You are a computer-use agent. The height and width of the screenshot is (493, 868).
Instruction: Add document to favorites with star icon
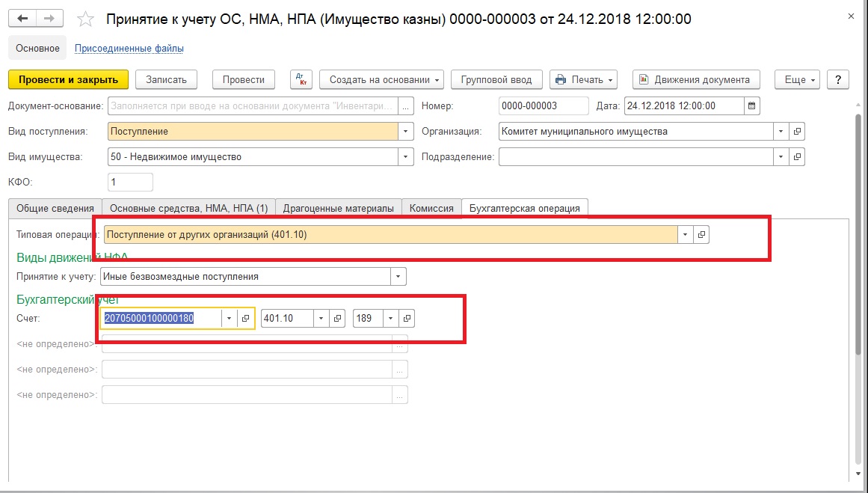coord(86,19)
